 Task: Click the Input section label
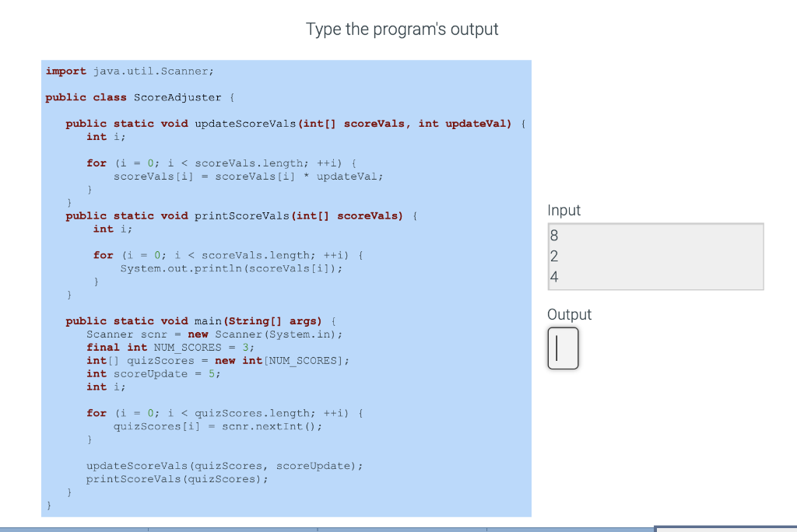[x=564, y=210]
